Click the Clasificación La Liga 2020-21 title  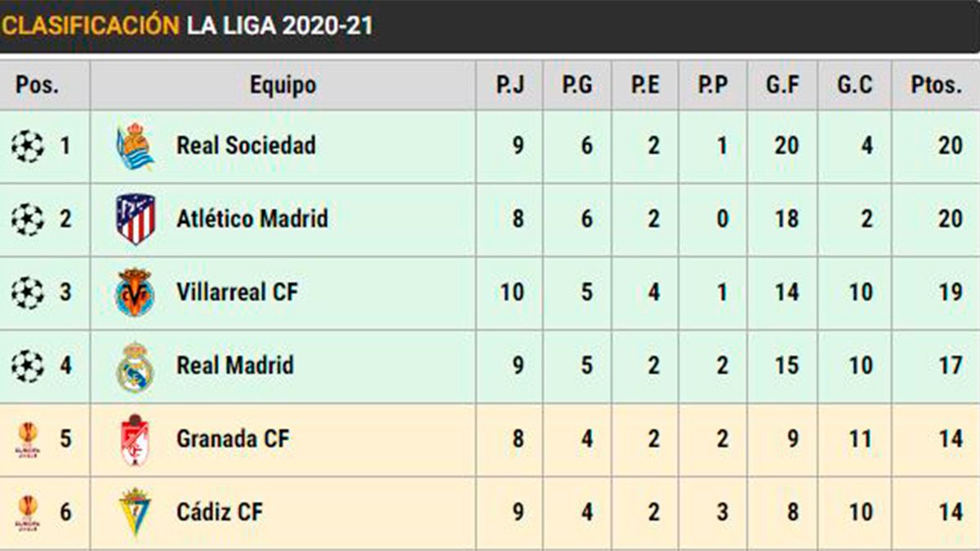coord(187,25)
